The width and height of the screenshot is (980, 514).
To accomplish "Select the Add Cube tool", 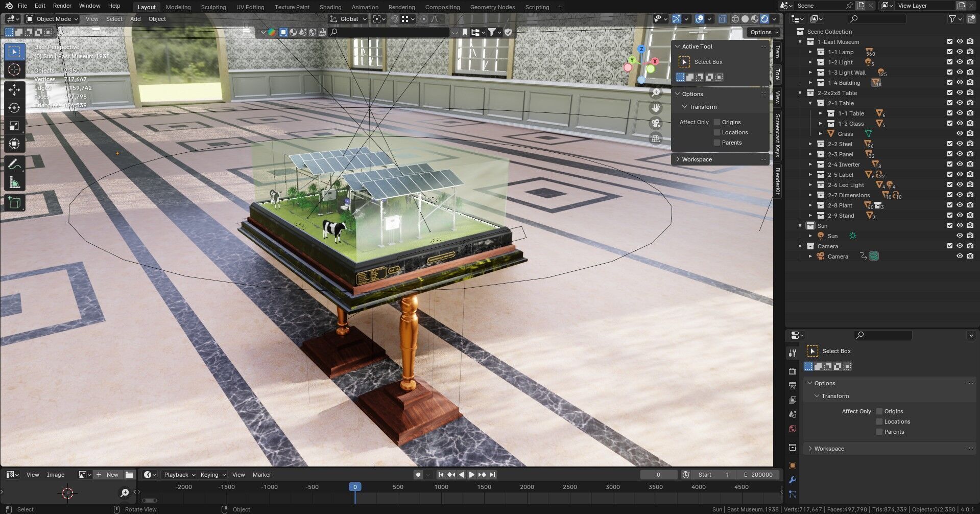I will point(14,203).
